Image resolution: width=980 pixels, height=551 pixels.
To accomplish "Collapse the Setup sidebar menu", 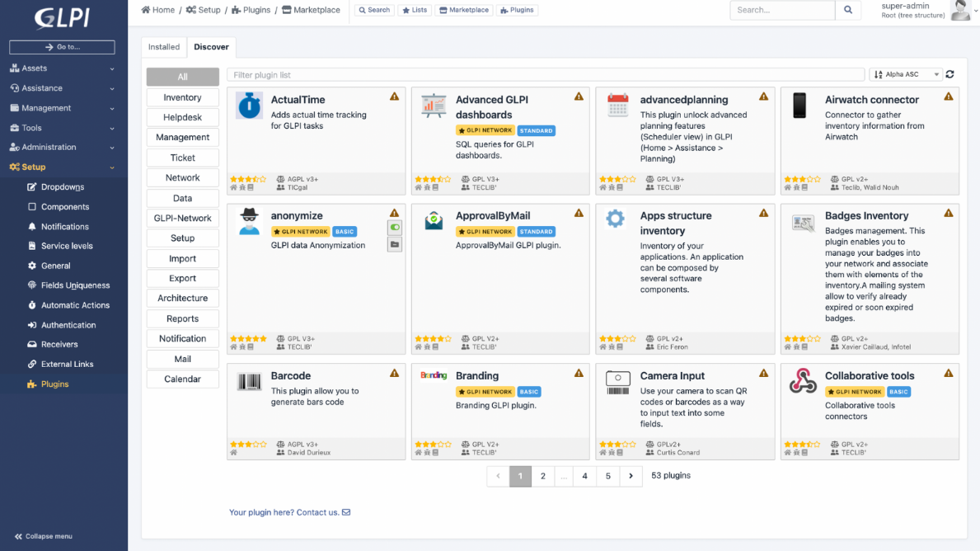I will click(62, 167).
